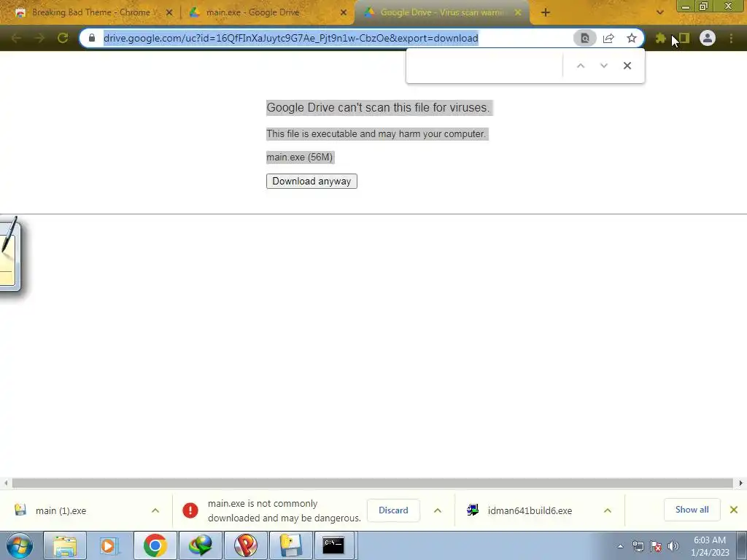Open Windows Media Player from taskbar
This screenshot has width=747, height=560.
[x=109, y=545]
